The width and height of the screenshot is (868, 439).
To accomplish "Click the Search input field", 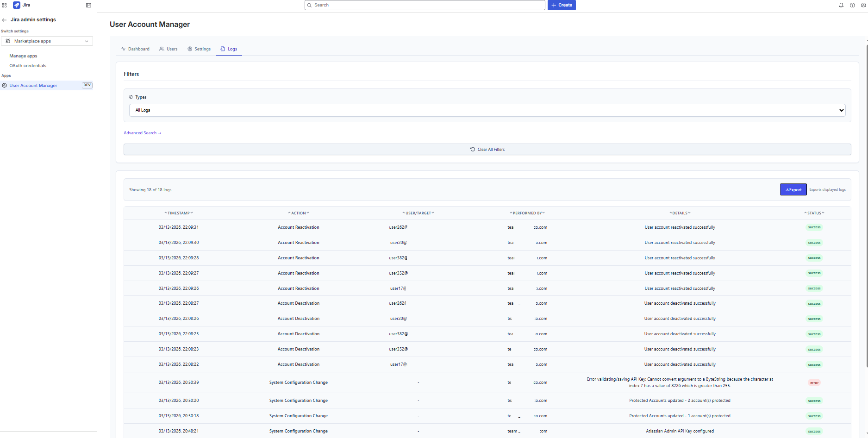I will (425, 5).
